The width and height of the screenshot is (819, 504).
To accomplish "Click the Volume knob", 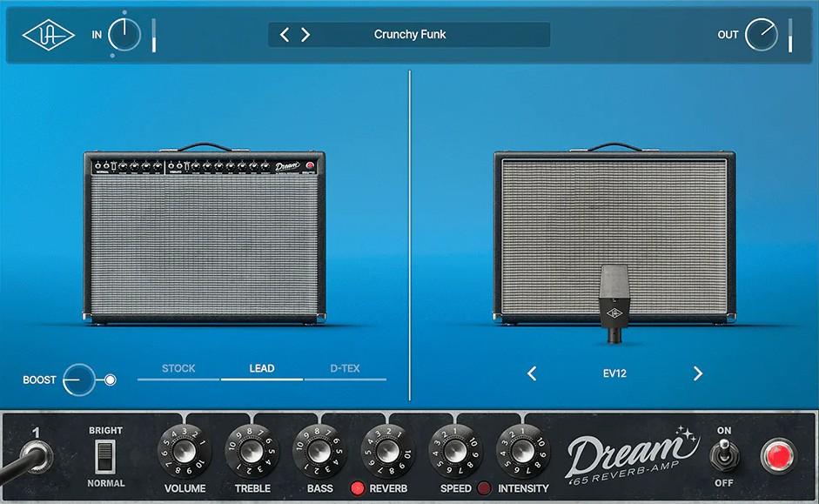I will tap(185, 452).
